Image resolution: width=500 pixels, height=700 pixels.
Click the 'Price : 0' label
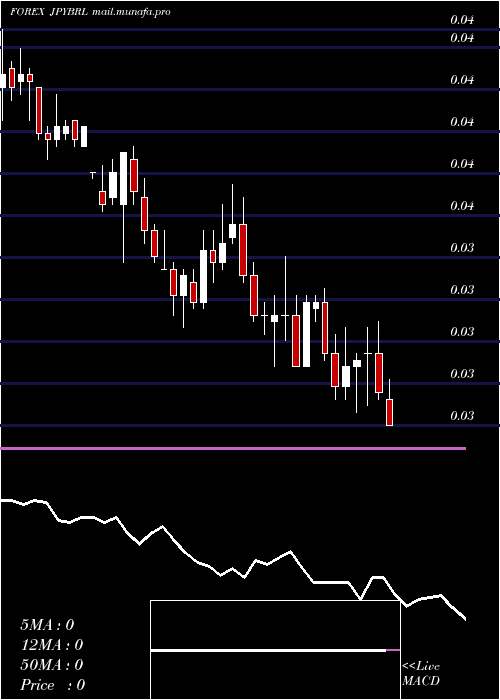53,685
